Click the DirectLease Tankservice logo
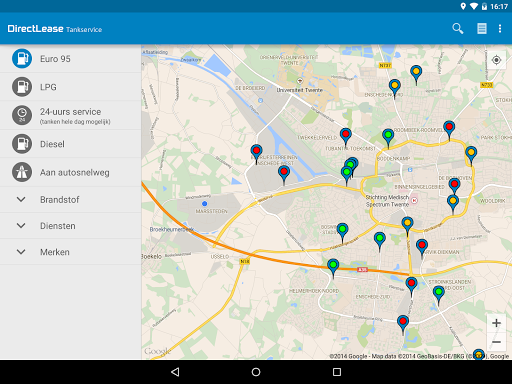The width and height of the screenshot is (512, 384). tap(55, 29)
